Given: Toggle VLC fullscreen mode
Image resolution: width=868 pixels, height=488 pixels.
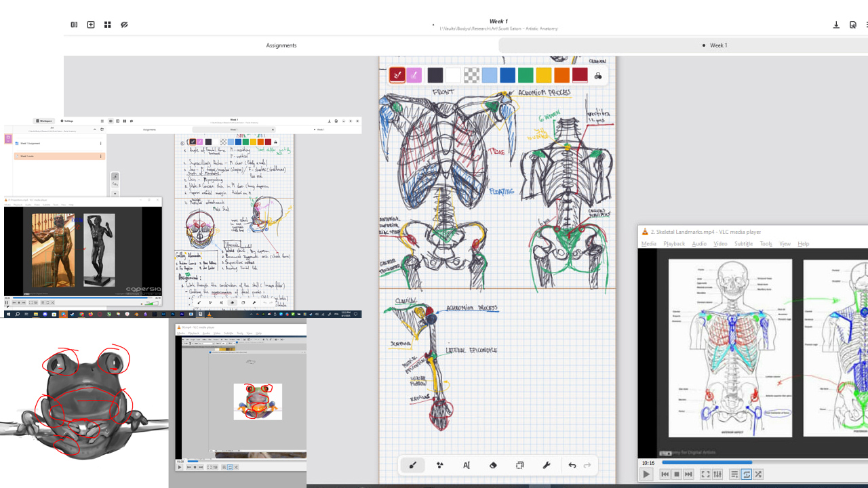Looking at the screenshot, I should click(706, 474).
